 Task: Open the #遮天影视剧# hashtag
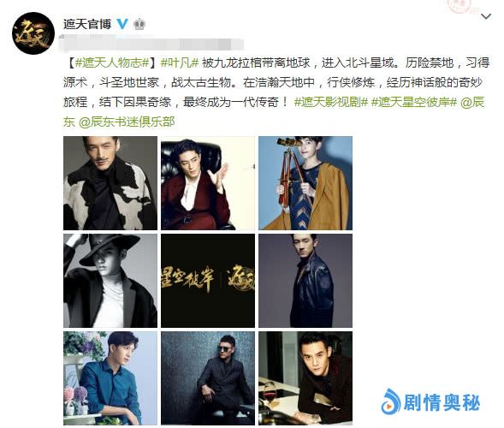coord(331,102)
